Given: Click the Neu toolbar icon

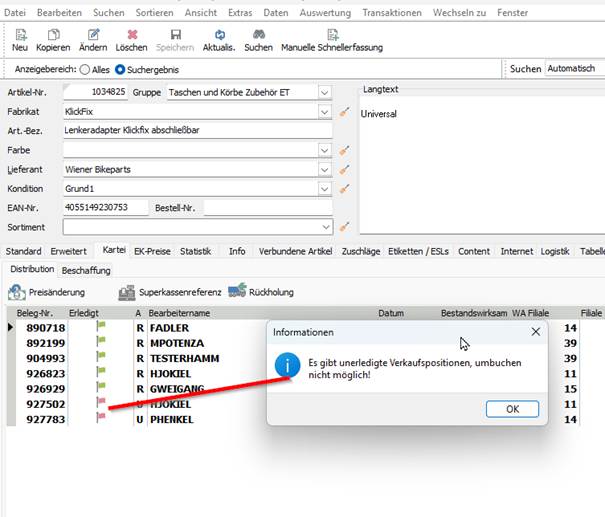Looking at the screenshot, I should click(20, 35).
